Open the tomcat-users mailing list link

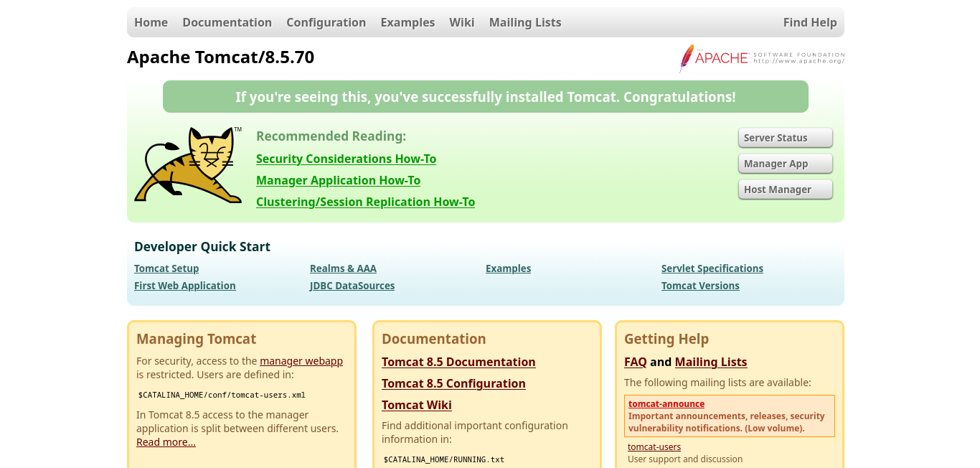pos(654,447)
